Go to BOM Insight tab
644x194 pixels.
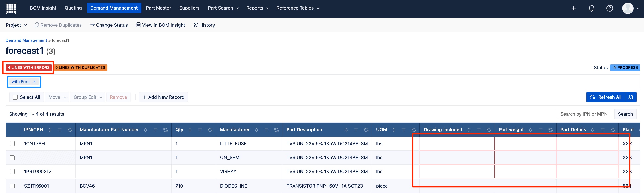tap(43, 8)
